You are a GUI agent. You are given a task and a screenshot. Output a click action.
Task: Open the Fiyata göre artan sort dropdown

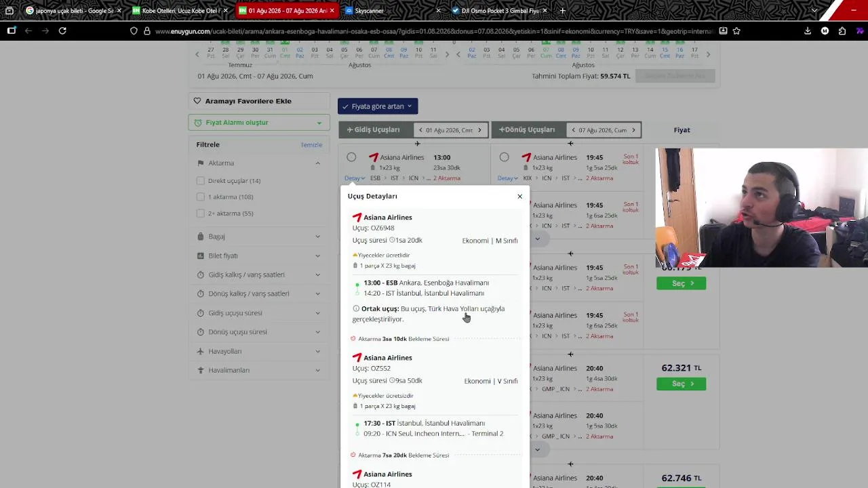pyautogui.click(x=378, y=106)
